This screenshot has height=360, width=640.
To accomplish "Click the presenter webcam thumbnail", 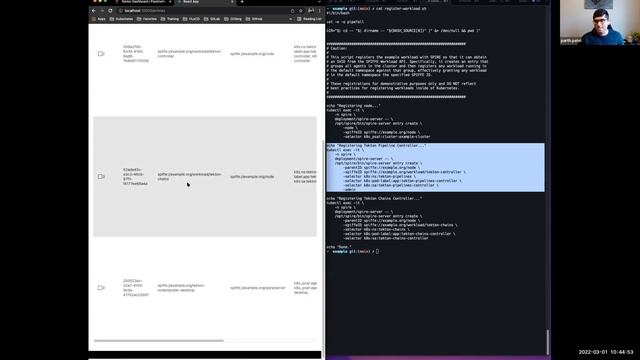I will 599,22.
